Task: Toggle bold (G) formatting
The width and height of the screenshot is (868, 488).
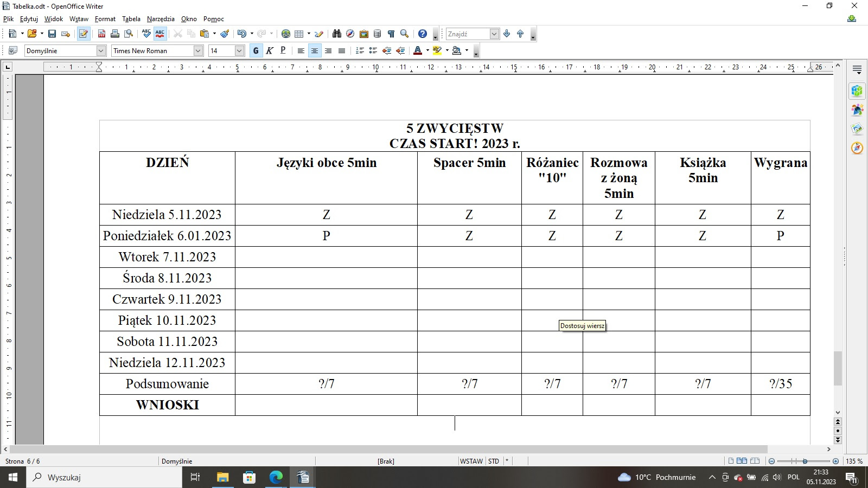Action: click(256, 50)
